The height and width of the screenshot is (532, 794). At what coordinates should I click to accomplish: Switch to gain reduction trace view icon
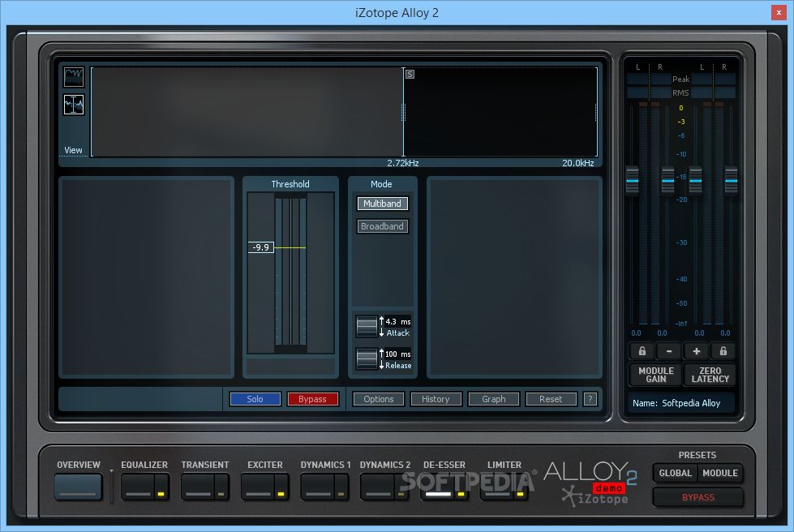click(74, 105)
